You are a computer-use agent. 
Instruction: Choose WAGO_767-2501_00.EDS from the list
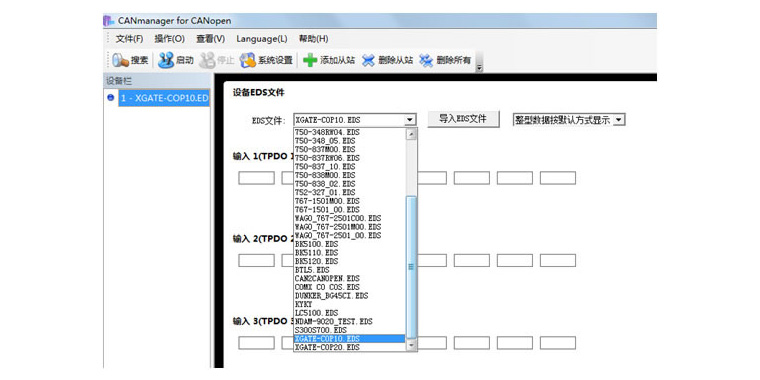point(349,236)
